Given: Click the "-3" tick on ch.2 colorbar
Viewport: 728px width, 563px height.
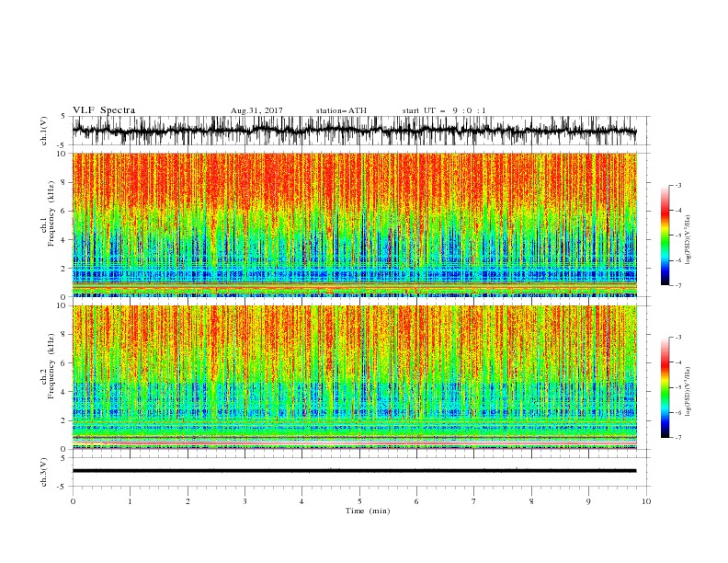Looking at the screenshot, I should coord(678,338).
